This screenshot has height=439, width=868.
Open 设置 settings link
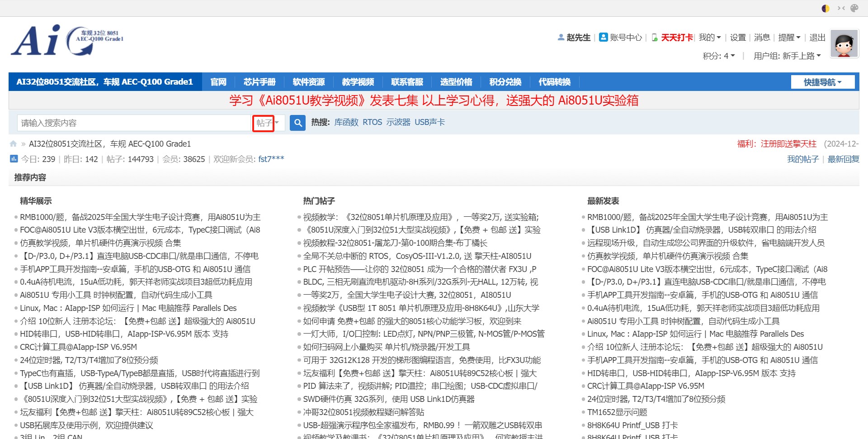coord(738,38)
